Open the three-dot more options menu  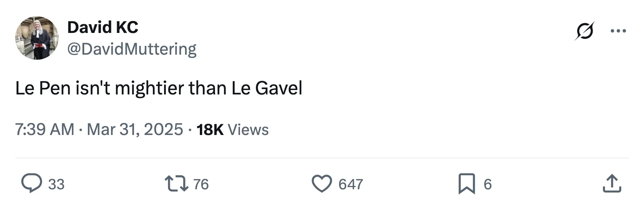(618, 31)
